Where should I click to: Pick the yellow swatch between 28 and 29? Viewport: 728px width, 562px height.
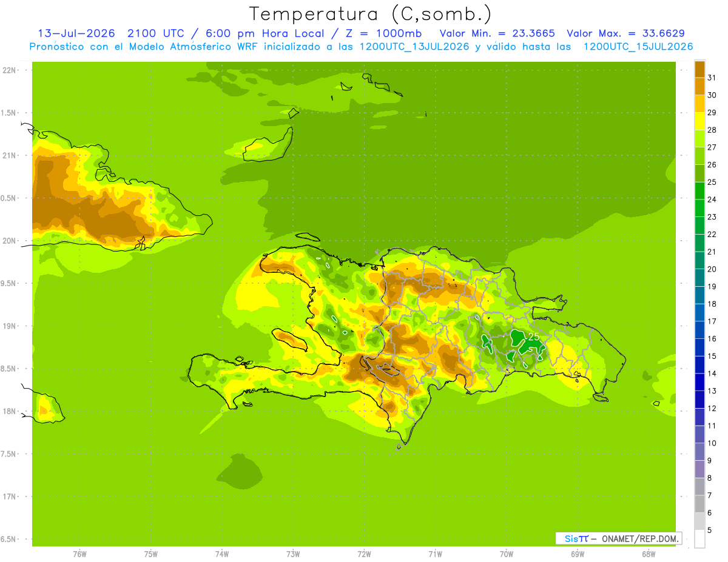[x=699, y=121]
